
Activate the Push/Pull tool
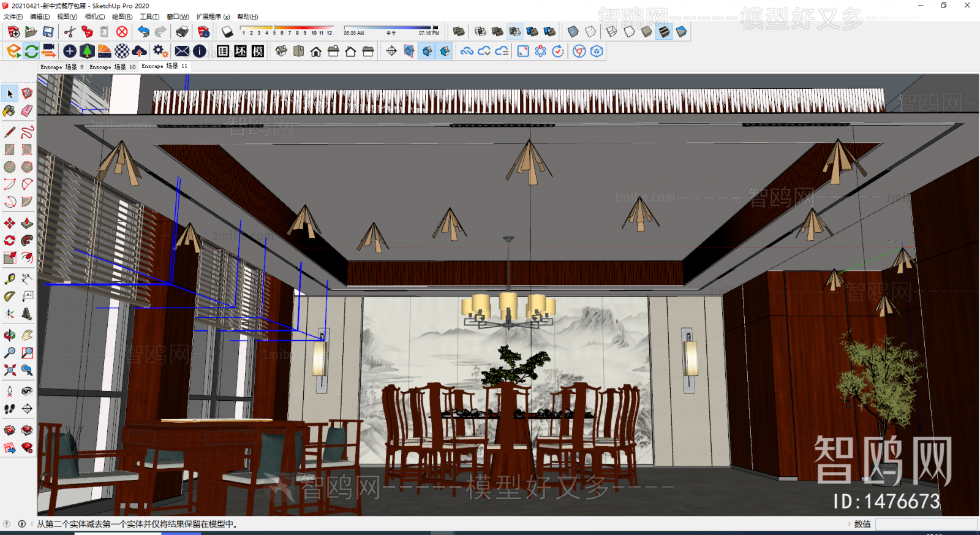27,223
